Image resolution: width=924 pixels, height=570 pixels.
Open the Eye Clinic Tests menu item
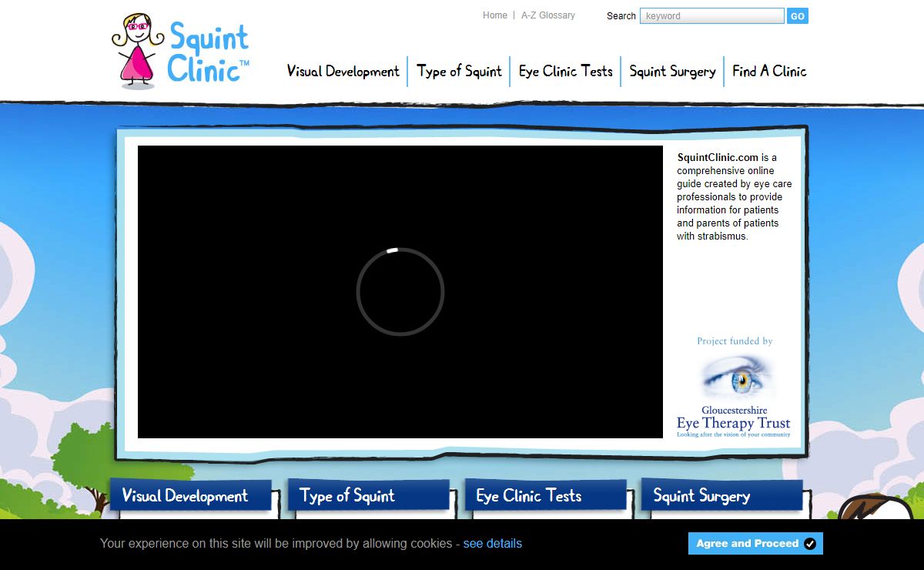tap(566, 72)
